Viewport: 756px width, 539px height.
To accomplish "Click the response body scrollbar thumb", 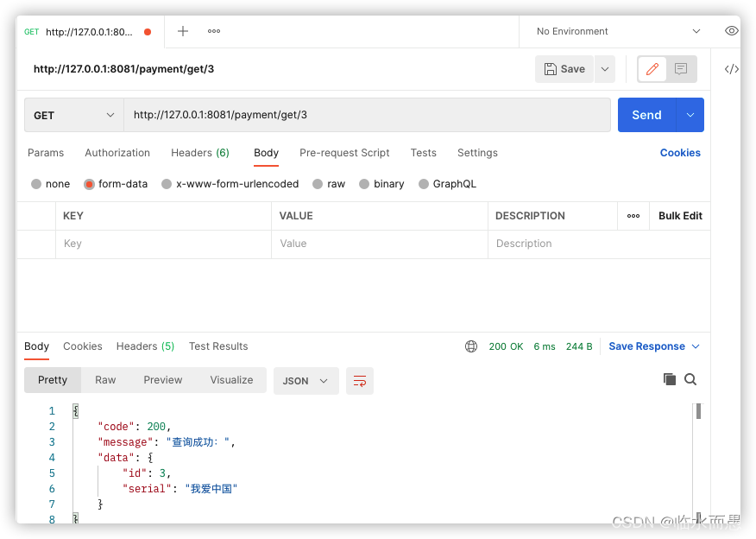I will (698, 411).
